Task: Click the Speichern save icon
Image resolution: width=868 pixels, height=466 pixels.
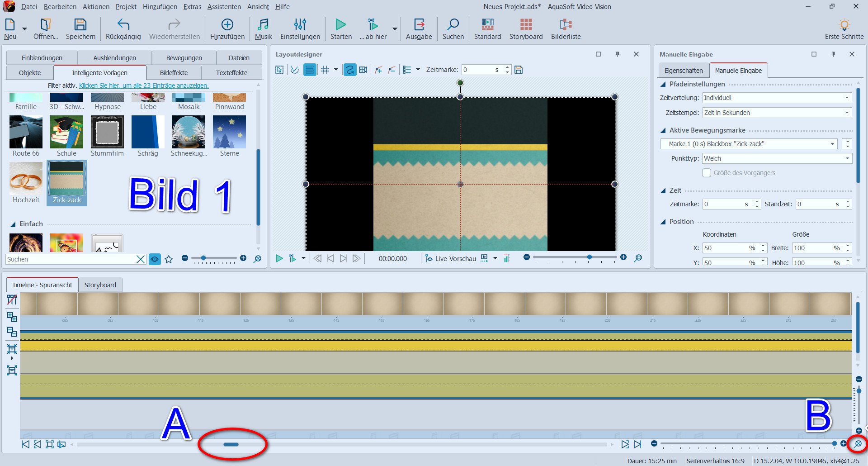Action: pyautogui.click(x=80, y=25)
